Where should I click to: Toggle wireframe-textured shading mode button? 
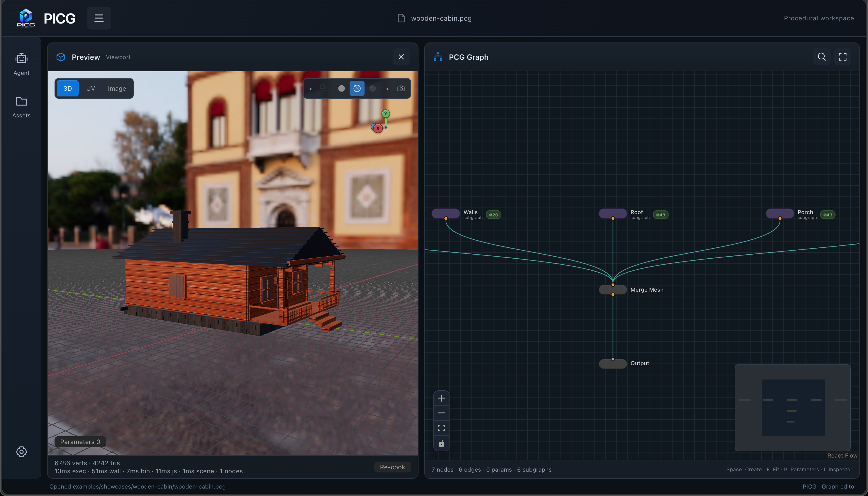point(357,89)
